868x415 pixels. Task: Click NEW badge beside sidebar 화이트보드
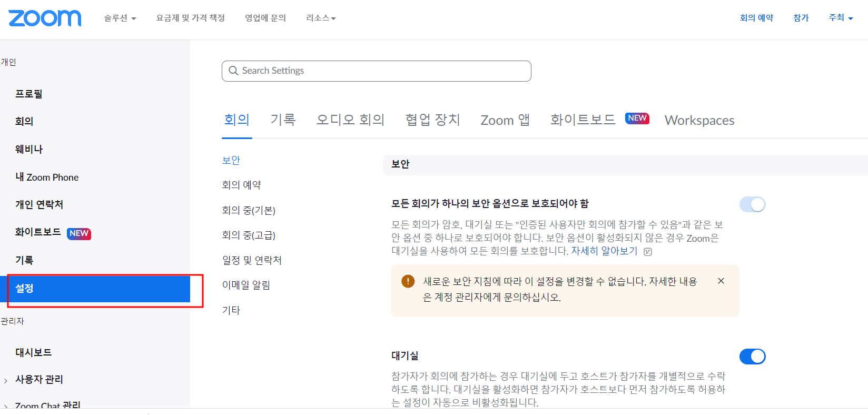79,233
